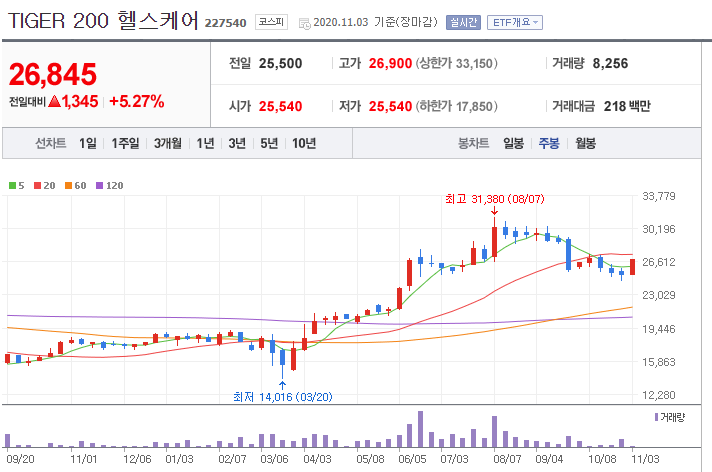Click the 실시간 button

coord(463,22)
